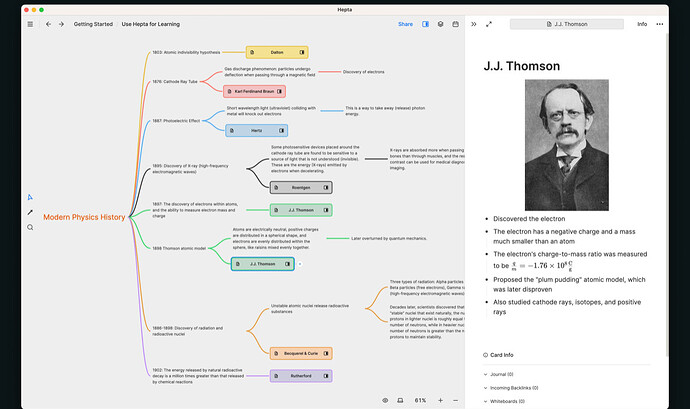This screenshot has width=690, height=409.
Task: Expand the Incoming Backlinks (0) section
Action: (511, 388)
